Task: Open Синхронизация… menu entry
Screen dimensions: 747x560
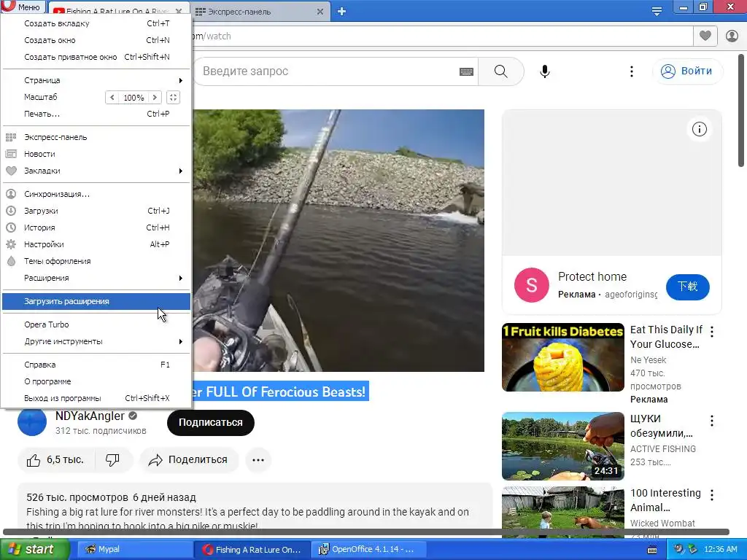Action: 96,194
